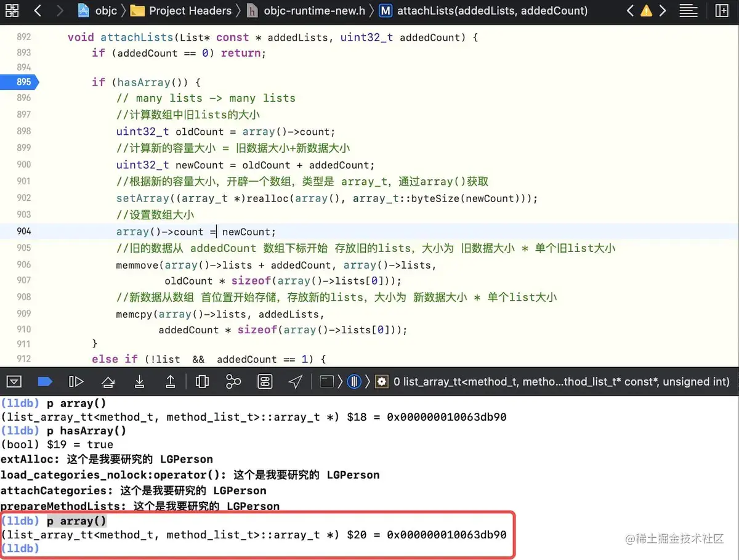Deactivate breakpoints with the blue tag

pyautogui.click(x=45, y=382)
